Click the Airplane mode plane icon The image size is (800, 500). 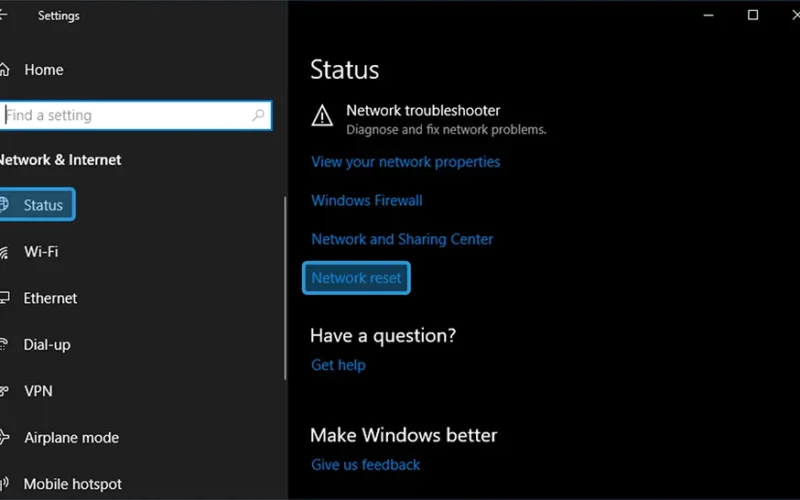(x=4, y=437)
